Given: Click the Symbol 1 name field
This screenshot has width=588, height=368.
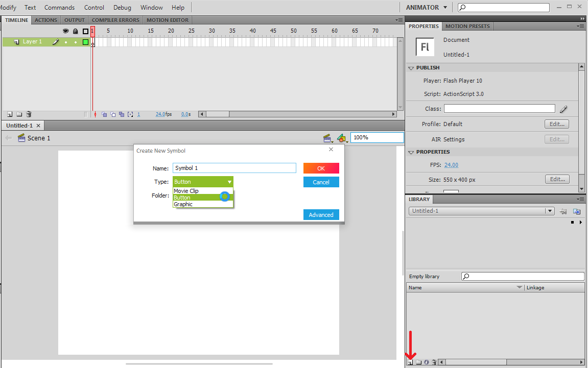Looking at the screenshot, I should coord(234,168).
